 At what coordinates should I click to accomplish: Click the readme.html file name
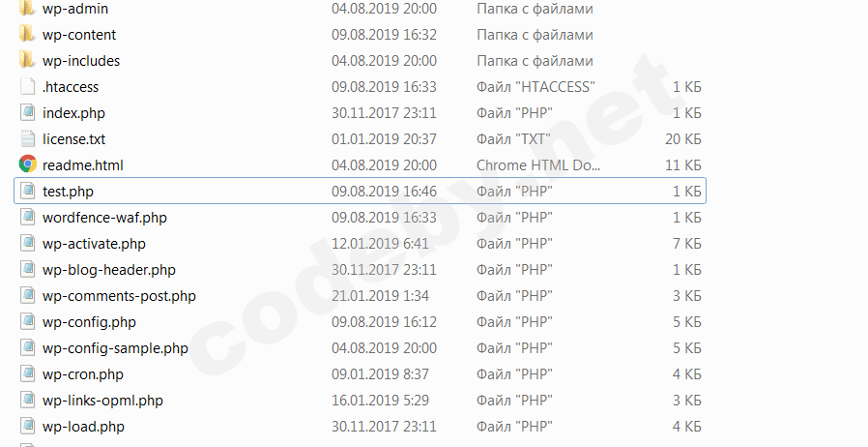83,165
